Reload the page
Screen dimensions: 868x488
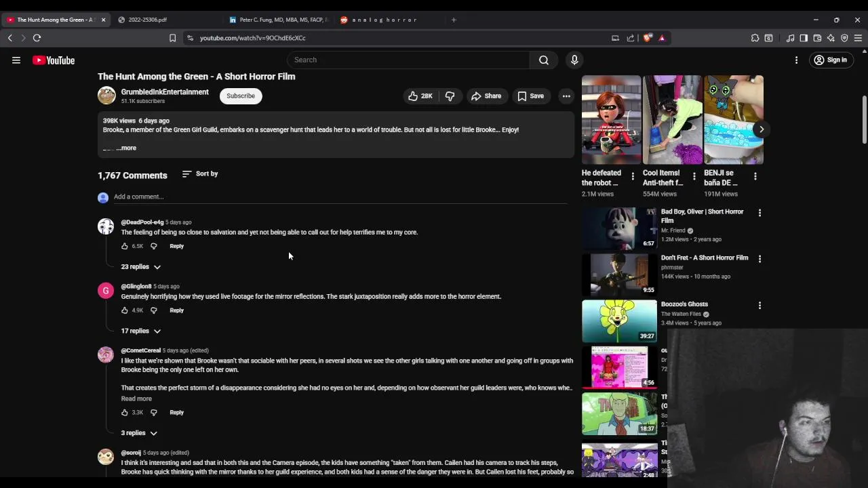tap(37, 38)
